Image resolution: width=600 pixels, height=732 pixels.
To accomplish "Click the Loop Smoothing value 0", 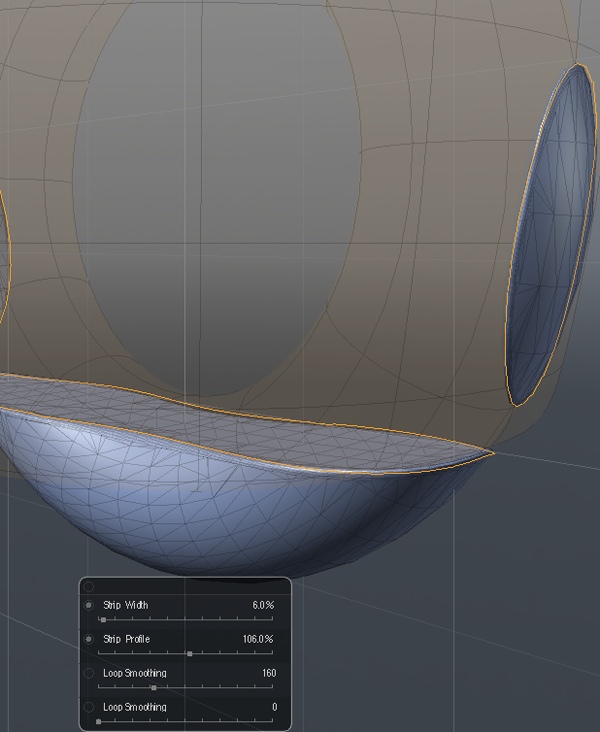I will tap(275, 707).
